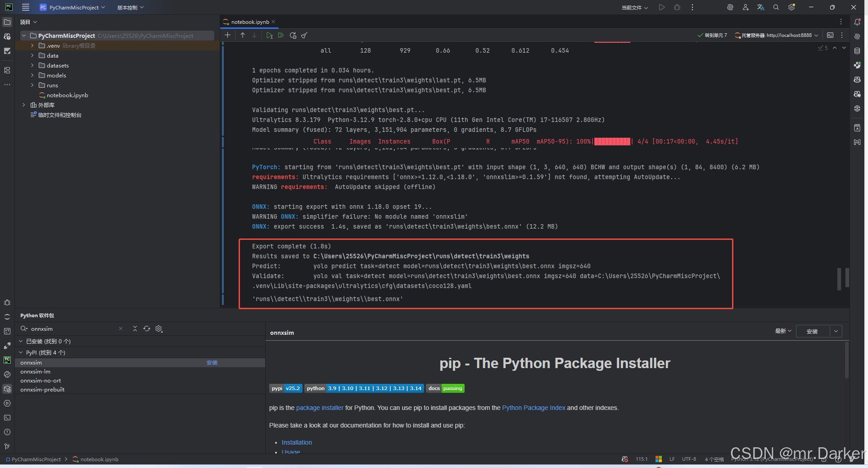The image size is (868, 468).
Task: Run all notebook cells
Action: click(281, 35)
